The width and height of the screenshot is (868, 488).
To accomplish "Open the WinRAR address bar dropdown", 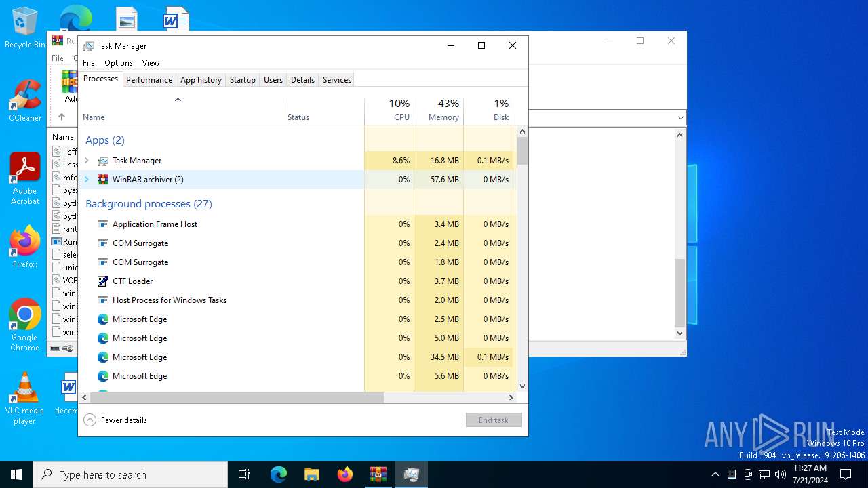I will 681,118.
